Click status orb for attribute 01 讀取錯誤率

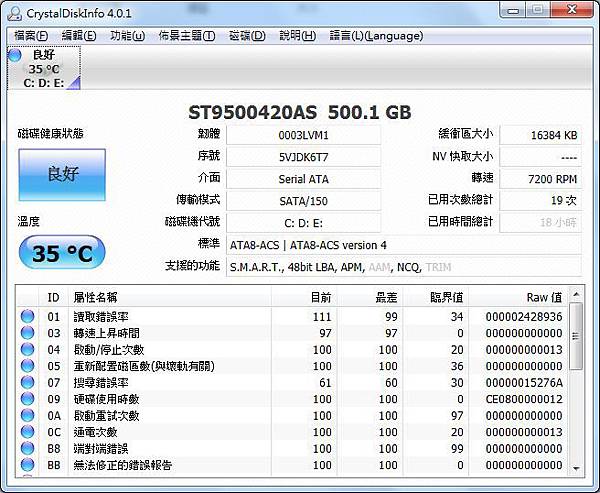27,317
